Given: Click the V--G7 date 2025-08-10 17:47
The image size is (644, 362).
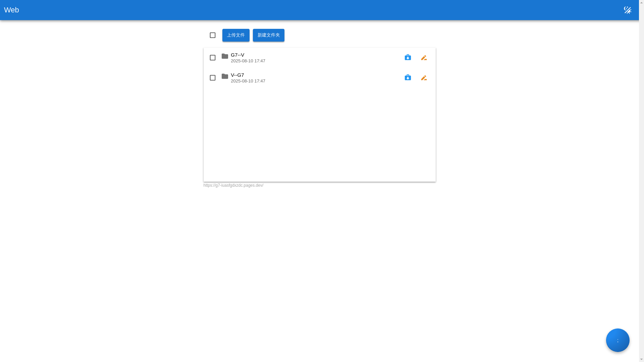Looking at the screenshot, I should point(248,81).
